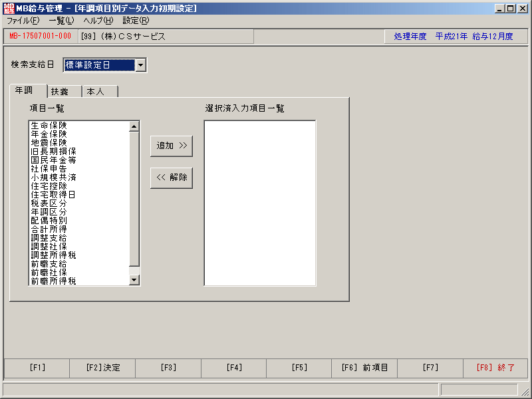Image resolution: width=532 pixels, height=399 pixels.
Task: Click the list scrollbar down arrow
Action: click(x=134, y=279)
